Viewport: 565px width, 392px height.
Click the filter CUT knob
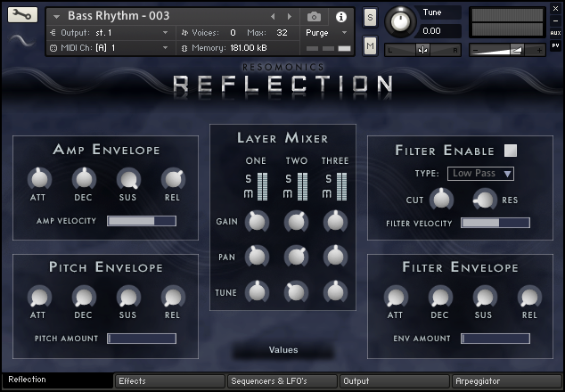click(441, 200)
